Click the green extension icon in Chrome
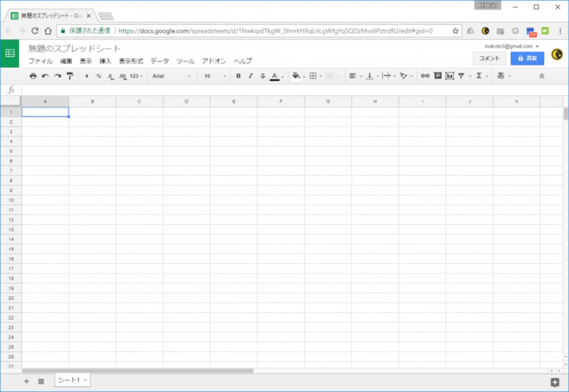569x392 pixels. coord(545,31)
